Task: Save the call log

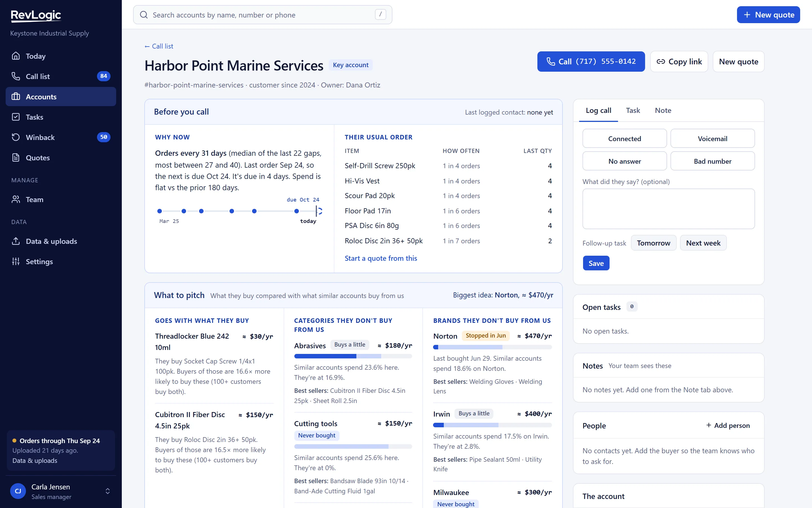Action: [x=596, y=263]
